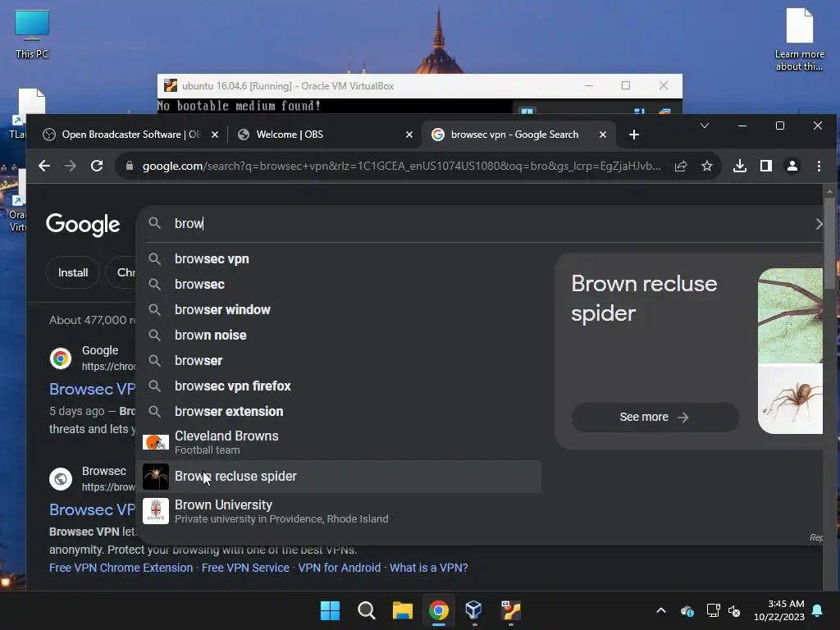Select the 'Learn more about thi...' desktop file
The height and width of the screenshot is (630, 840).
pos(799,39)
